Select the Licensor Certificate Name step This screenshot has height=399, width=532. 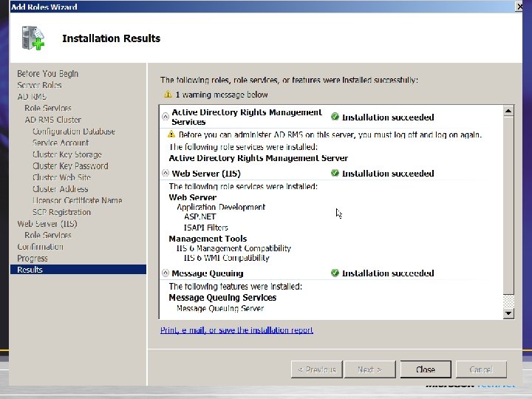pos(77,200)
